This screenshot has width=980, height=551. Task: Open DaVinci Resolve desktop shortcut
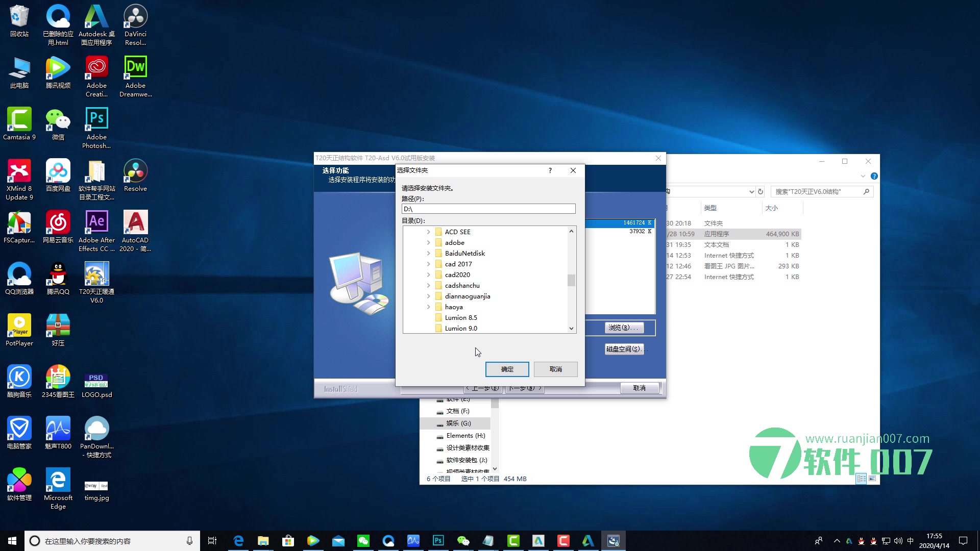click(135, 24)
